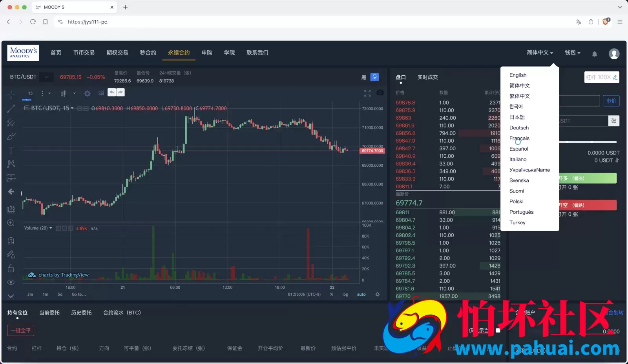The height and width of the screenshot is (364, 628).
Task: Switch to 黑 dark theme
Action: pyautogui.click(x=363, y=77)
